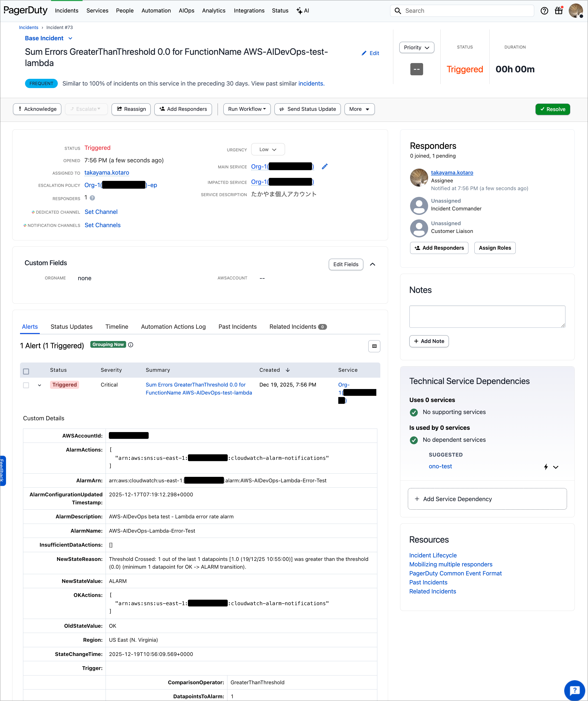Image resolution: width=588 pixels, height=701 pixels.
Task: Open the Urgency Low dropdown
Action: pyautogui.click(x=268, y=150)
